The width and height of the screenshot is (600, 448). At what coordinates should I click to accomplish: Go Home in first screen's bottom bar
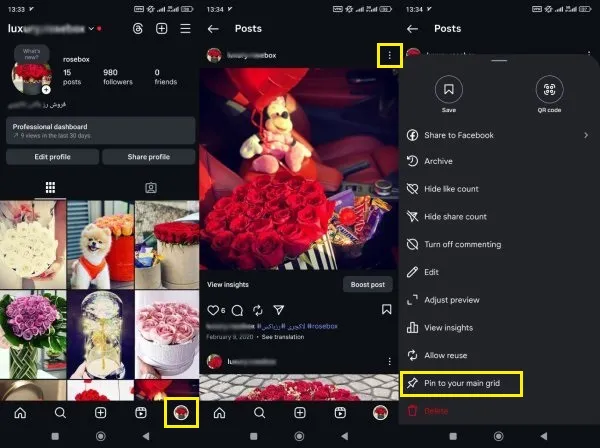[x=20, y=413]
